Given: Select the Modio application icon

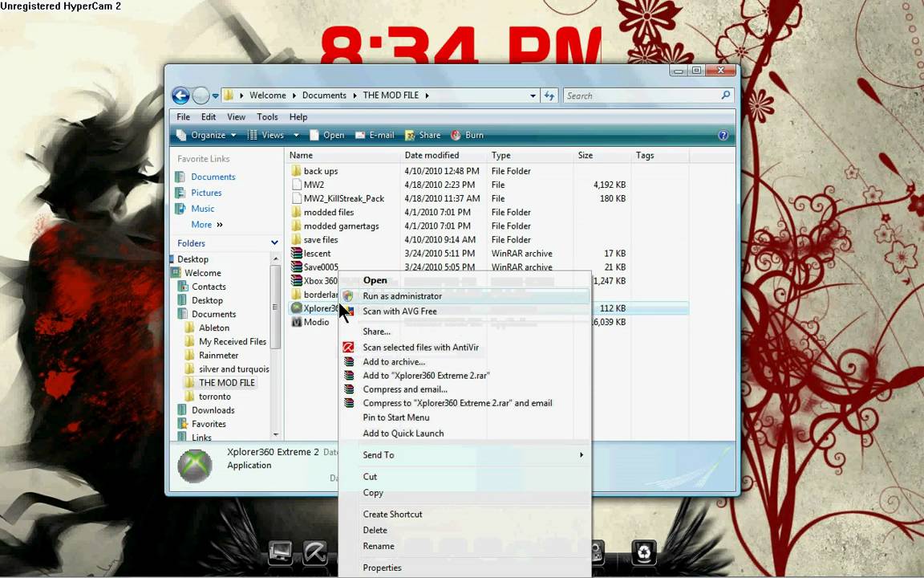Looking at the screenshot, I should [297, 321].
